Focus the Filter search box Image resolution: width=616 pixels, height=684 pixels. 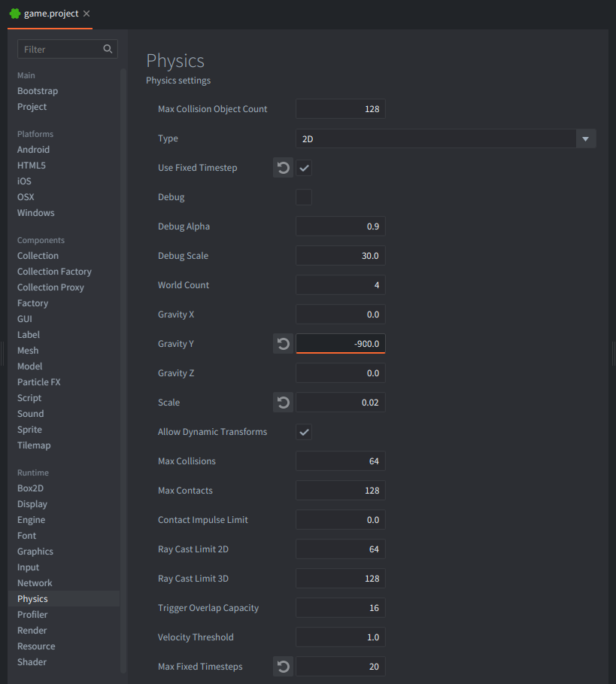pyautogui.click(x=60, y=49)
